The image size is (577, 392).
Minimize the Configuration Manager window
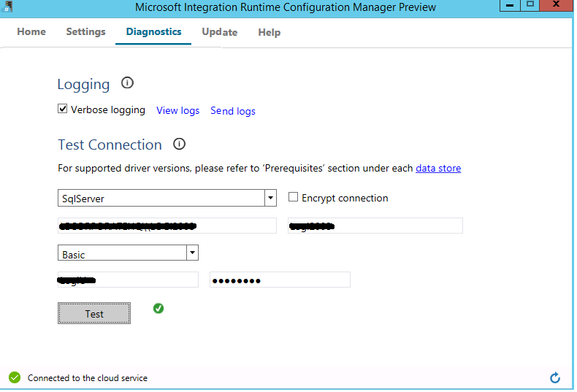[510, 5]
